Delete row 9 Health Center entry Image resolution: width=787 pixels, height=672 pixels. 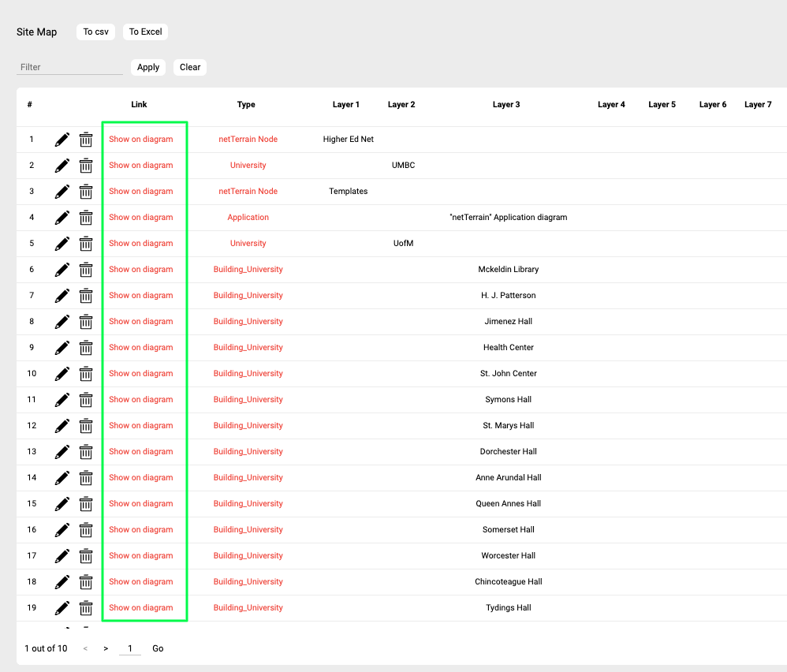coord(86,348)
